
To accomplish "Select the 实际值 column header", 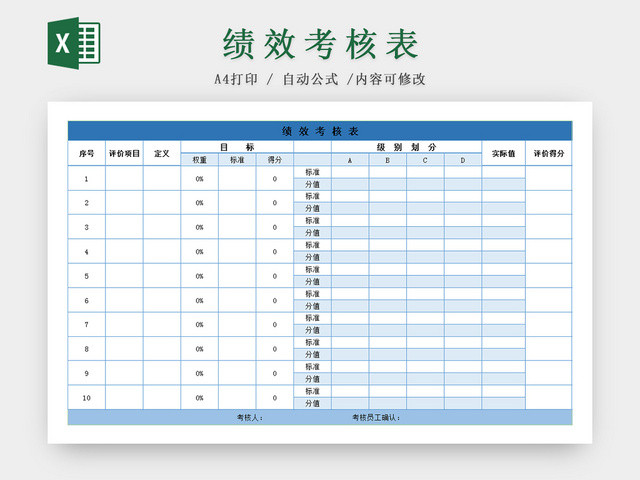I will [x=504, y=153].
